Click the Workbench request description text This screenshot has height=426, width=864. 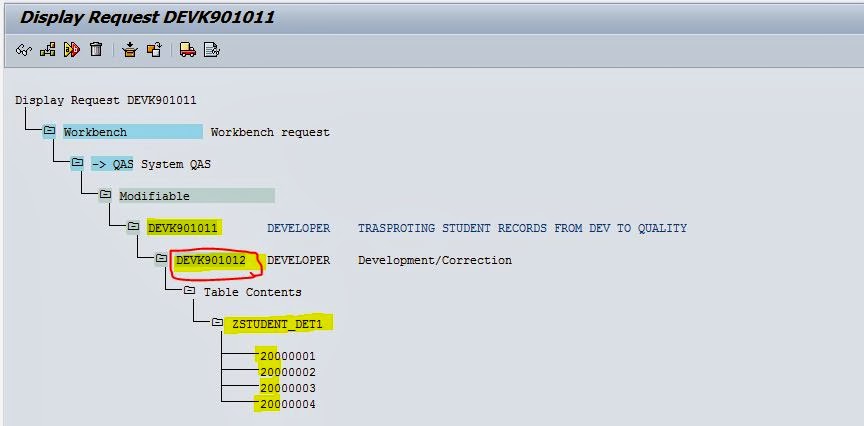[270, 132]
